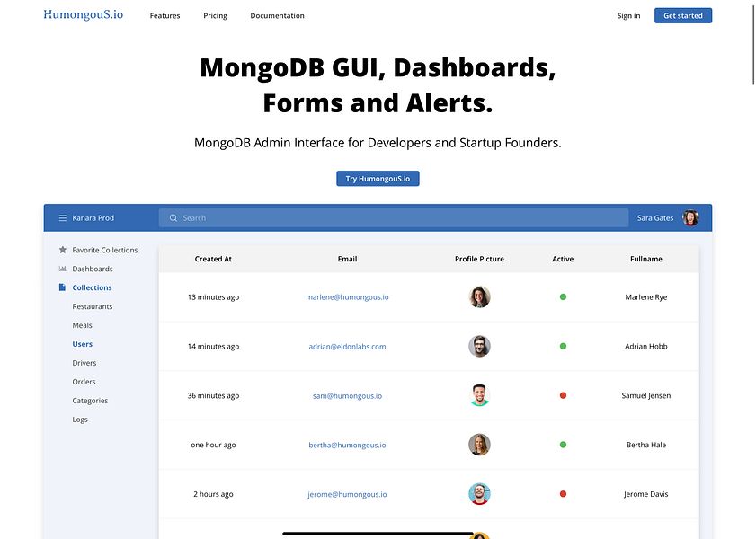Viewport: 756px width, 539px height.
Task: Open the Features nav item
Action: pyautogui.click(x=165, y=15)
